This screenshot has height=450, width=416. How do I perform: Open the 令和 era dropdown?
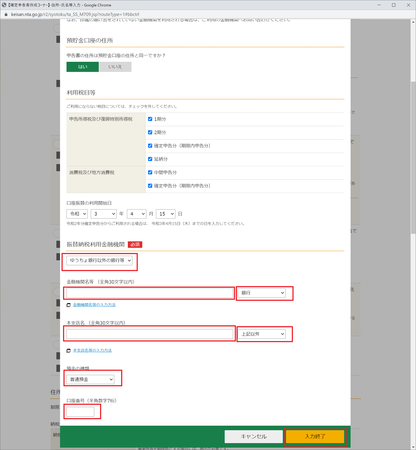pos(77,214)
